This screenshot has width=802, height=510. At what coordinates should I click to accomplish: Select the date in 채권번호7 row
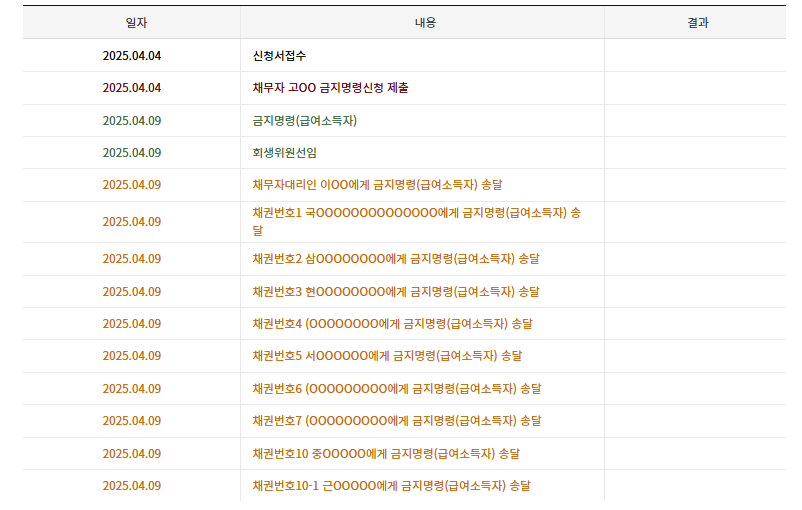pos(132,420)
